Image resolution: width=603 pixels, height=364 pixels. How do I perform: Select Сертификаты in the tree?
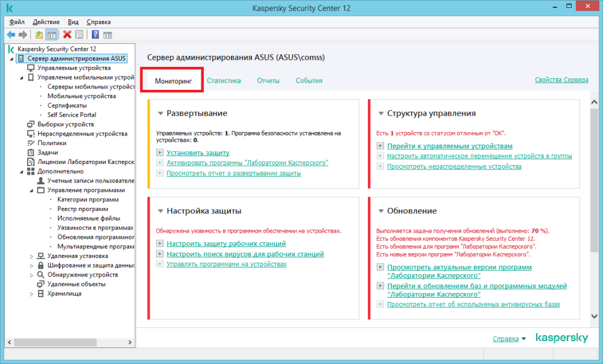pos(68,105)
